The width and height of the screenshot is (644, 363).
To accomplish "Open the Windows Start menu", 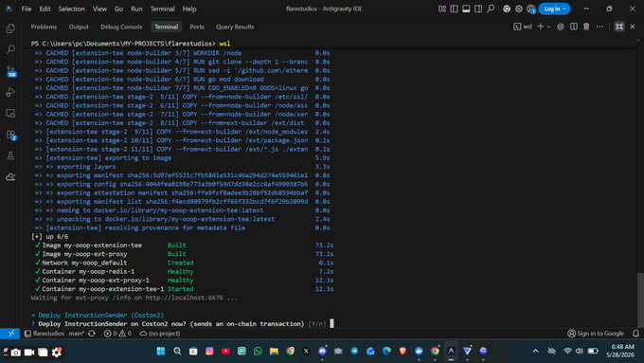I will tap(161, 351).
